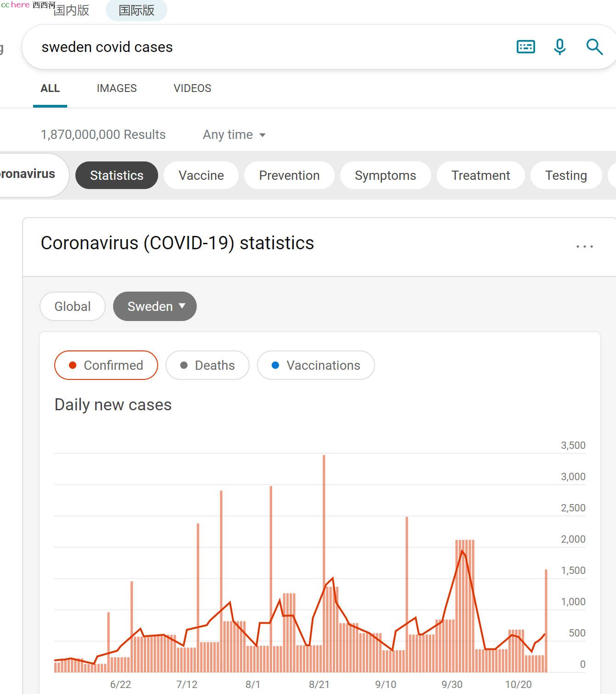Viewport: 616px width, 694px height.
Task: Select the Statistics category chip
Action: (x=117, y=175)
